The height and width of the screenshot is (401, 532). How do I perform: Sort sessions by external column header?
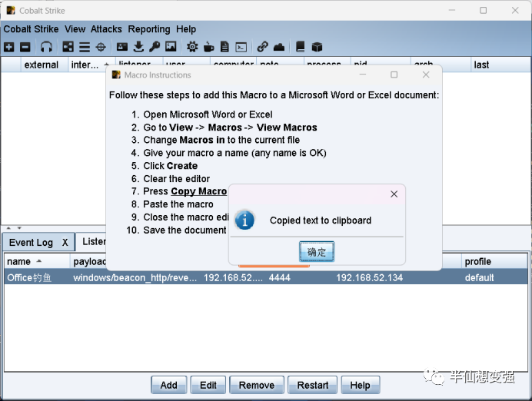click(45, 65)
